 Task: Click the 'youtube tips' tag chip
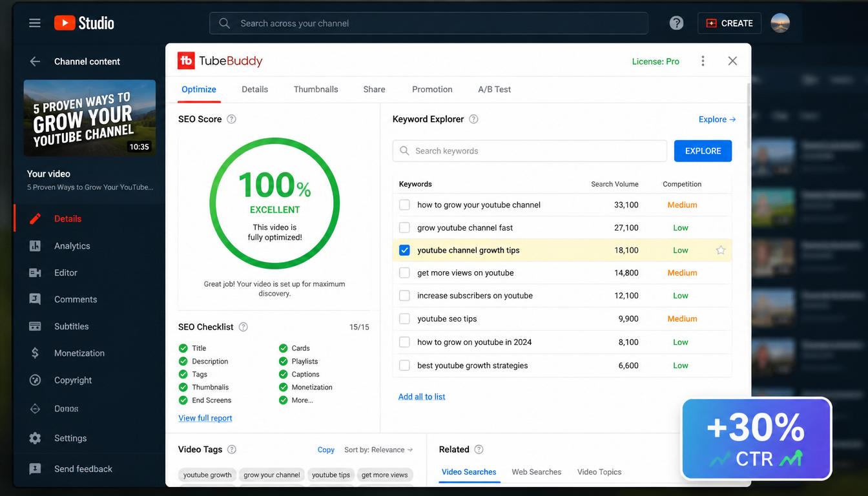click(331, 475)
